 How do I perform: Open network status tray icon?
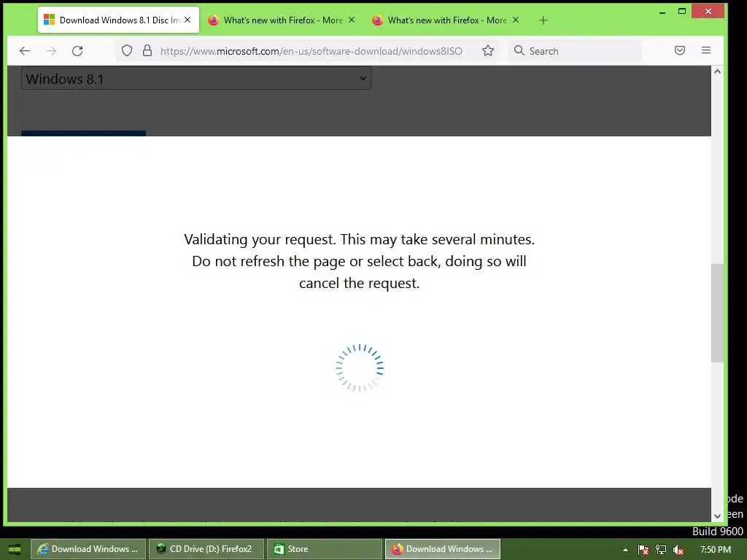click(661, 550)
